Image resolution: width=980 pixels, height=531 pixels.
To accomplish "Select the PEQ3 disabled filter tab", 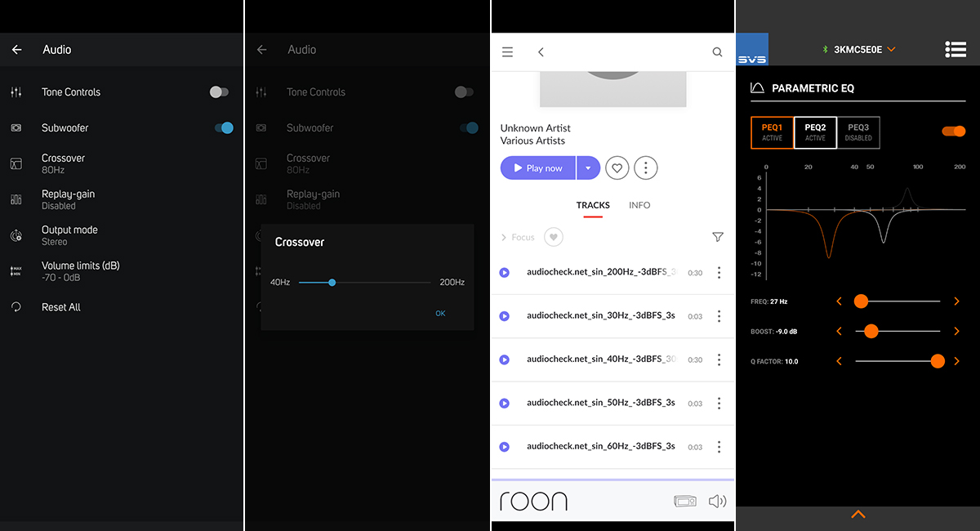I will 858,132.
